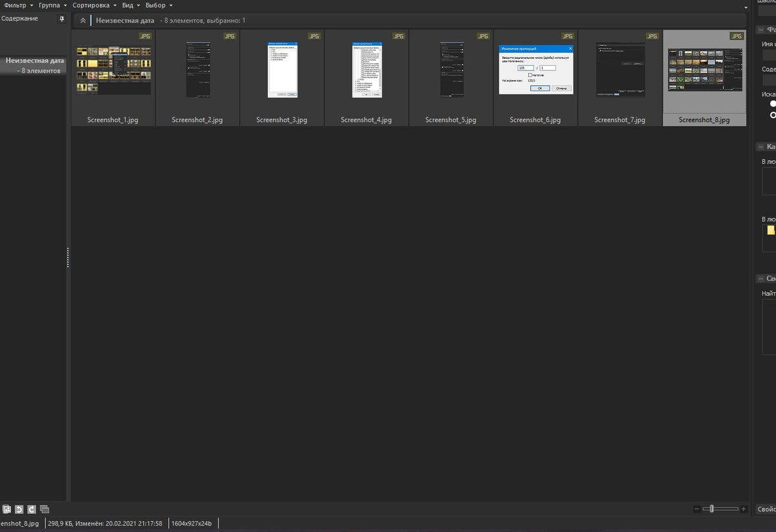Select Screenshot_3.jpg thumbnail
The height and width of the screenshot is (532, 776).
pyautogui.click(x=283, y=78)
